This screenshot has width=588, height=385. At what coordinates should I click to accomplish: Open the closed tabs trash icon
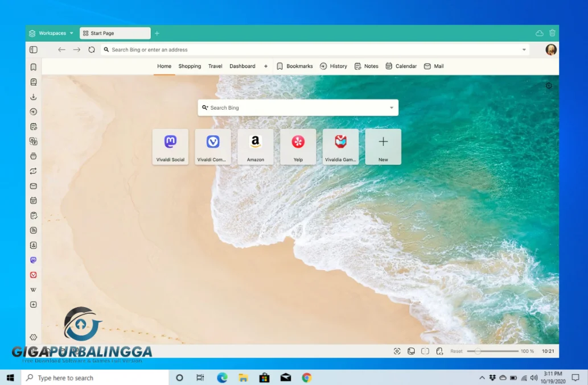tap(552, 33)
